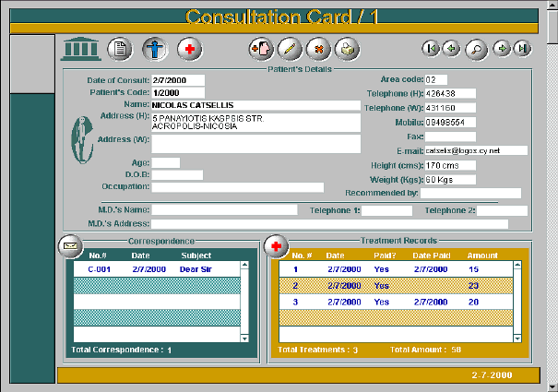The image size is (558, 392).
Task: Select treatment record number 3
Action: click(396, 302)
